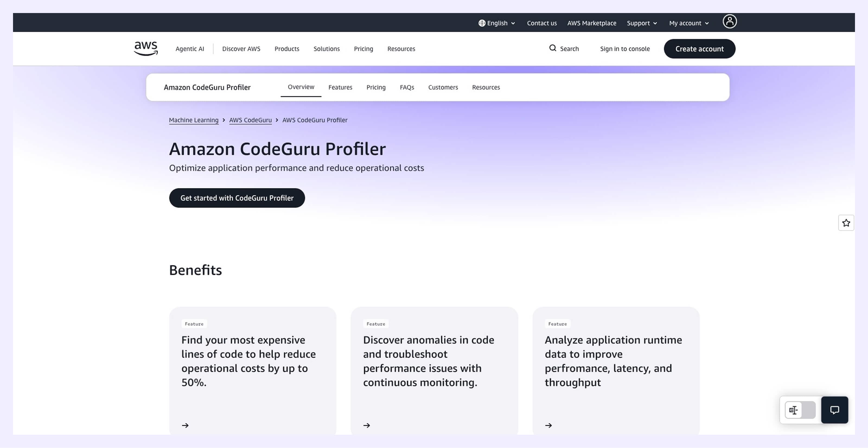Click the AWS logo
This screenshot has width=868, height=448.
click(x=146, y=49)
